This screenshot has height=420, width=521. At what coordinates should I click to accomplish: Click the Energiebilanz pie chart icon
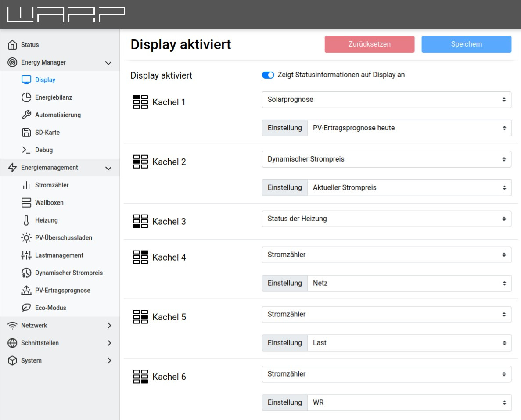(x=26, y=97)
